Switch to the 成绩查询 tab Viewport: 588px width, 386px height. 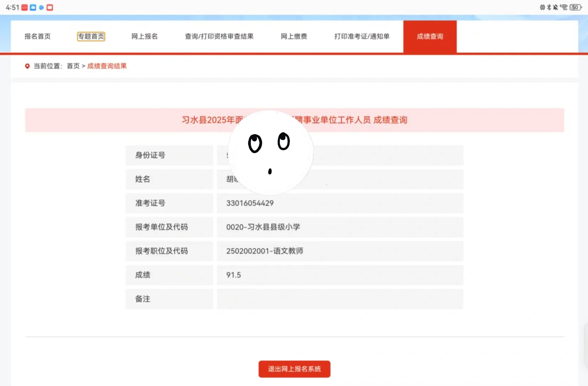pyautogui.click(x=429, y=36)
